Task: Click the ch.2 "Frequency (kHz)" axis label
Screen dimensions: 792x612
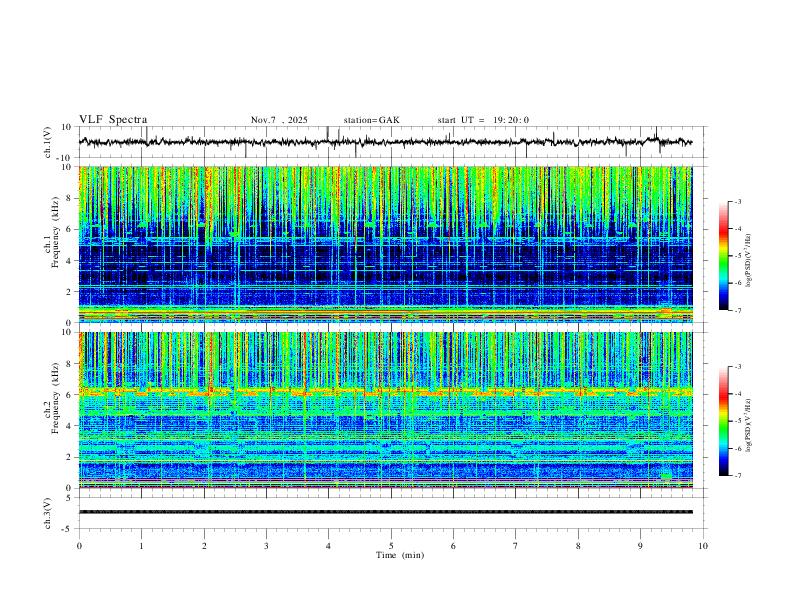Action: pyautogui.click(x=56, y=398)
